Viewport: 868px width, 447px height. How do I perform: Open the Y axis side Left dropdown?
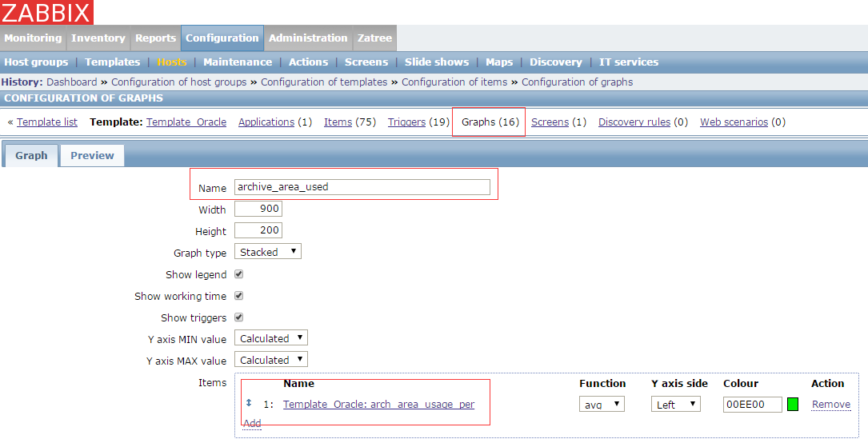click(x=675, y=405)
